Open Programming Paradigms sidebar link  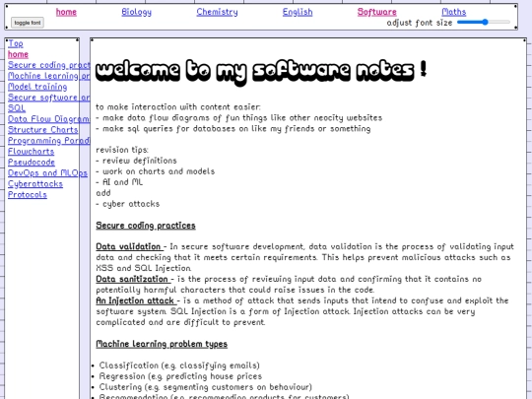[x=49, y=141]
